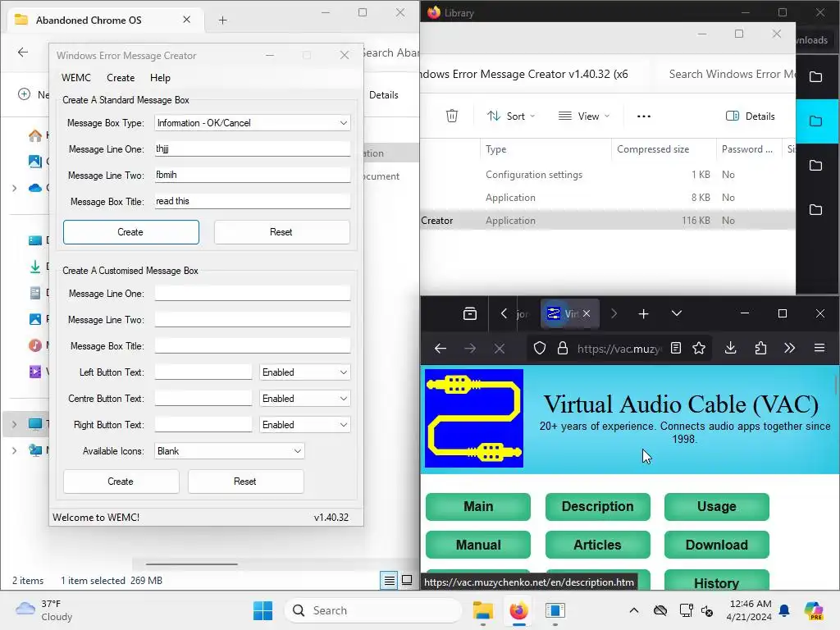The height and width of the screenshot is (630, 840).
Task: Switch to details view in explorer status bar
Action: (x=390, y=580)
